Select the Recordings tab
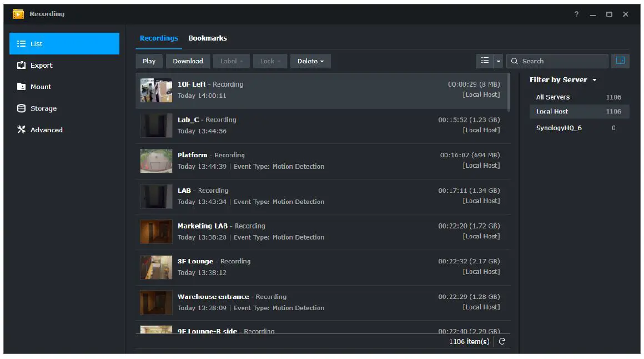The height and width of the screenshot is (359, 644). tap(159, 38)
